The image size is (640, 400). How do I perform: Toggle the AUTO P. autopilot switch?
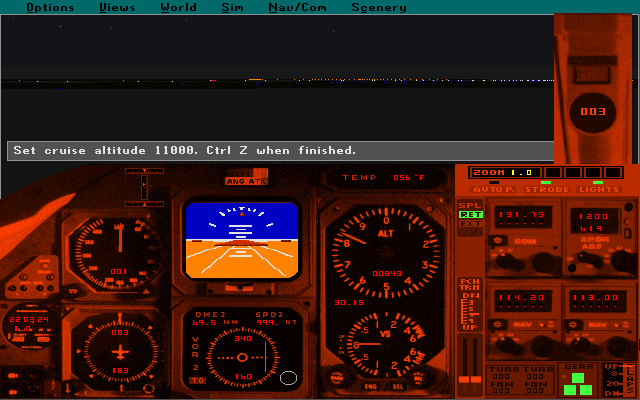pyautogui.click(x=494, y=187)
